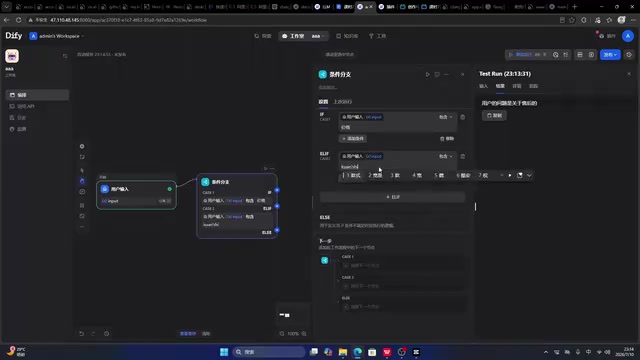This screenshot has width=640, height=360.
Task: Open the checklist icon in top toolbar
Action: point(566,55)
